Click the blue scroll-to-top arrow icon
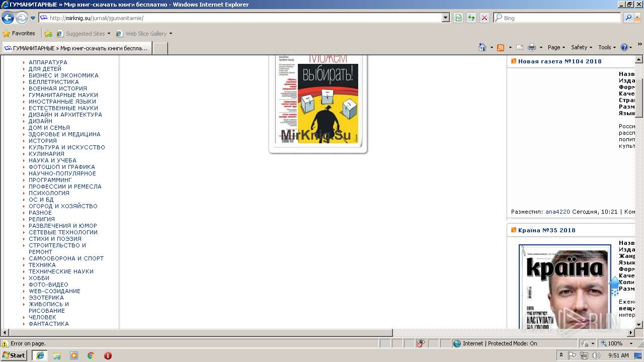 click(x=615, y=286)
